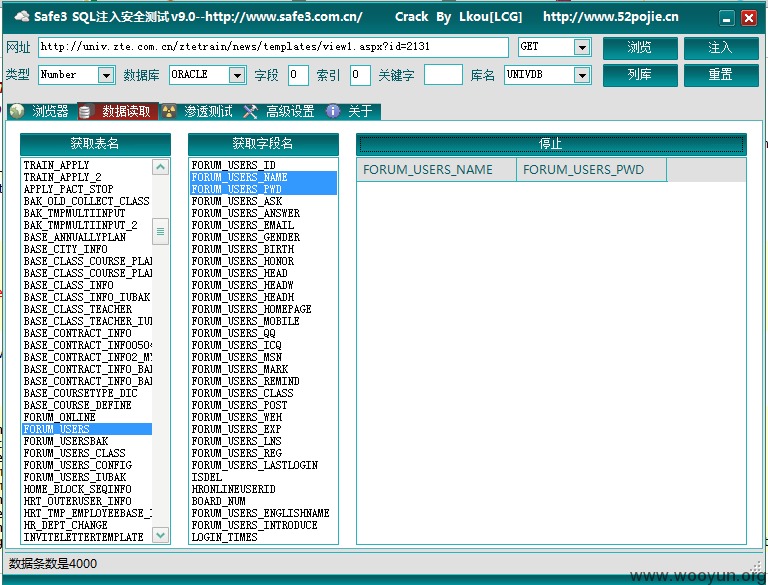Select FORUM_ONLINE table
Screen dimensions: 768x585
(87, 417)
